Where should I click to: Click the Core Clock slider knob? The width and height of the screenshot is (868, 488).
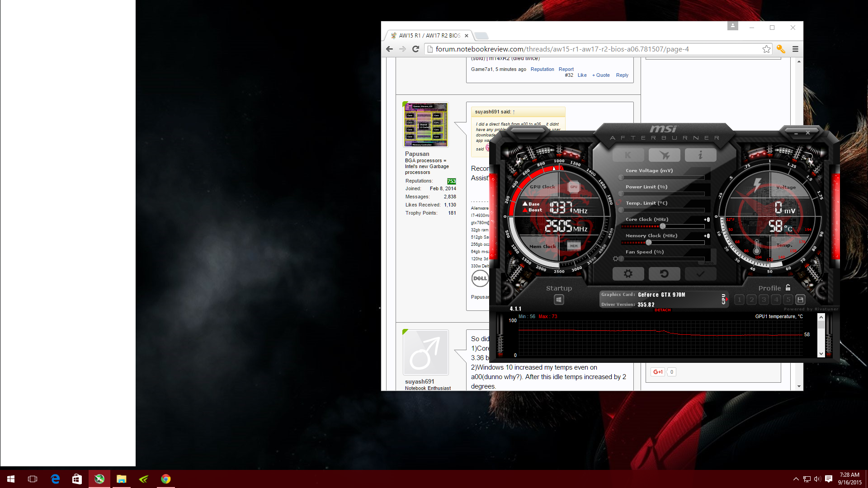coord(663,226)
